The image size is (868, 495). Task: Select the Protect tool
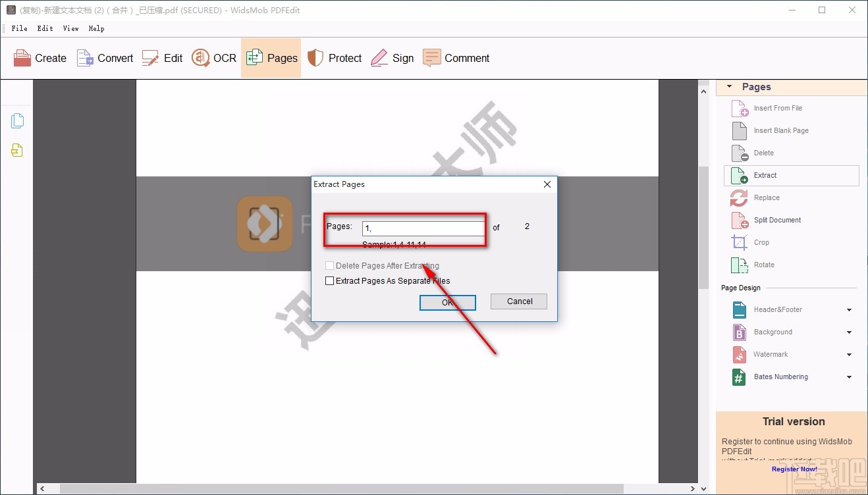pyautogui.click(x=334, y=58)
